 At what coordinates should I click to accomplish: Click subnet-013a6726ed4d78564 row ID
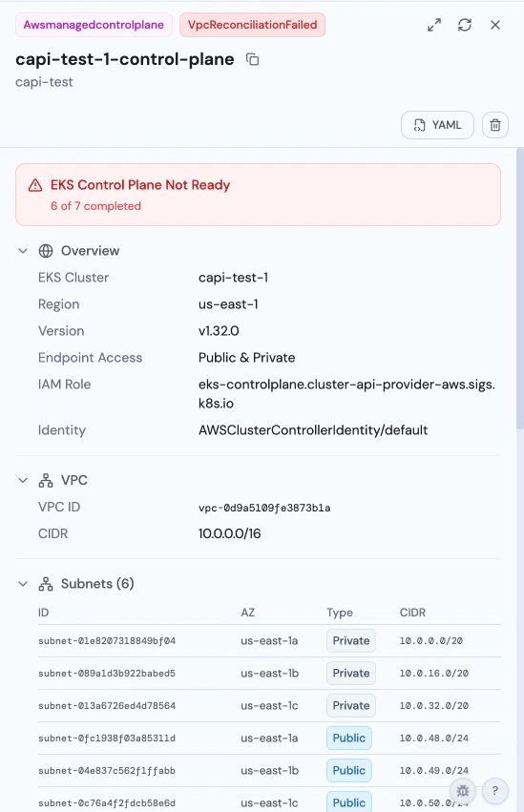pyautogui.click(x=107, y=706)
